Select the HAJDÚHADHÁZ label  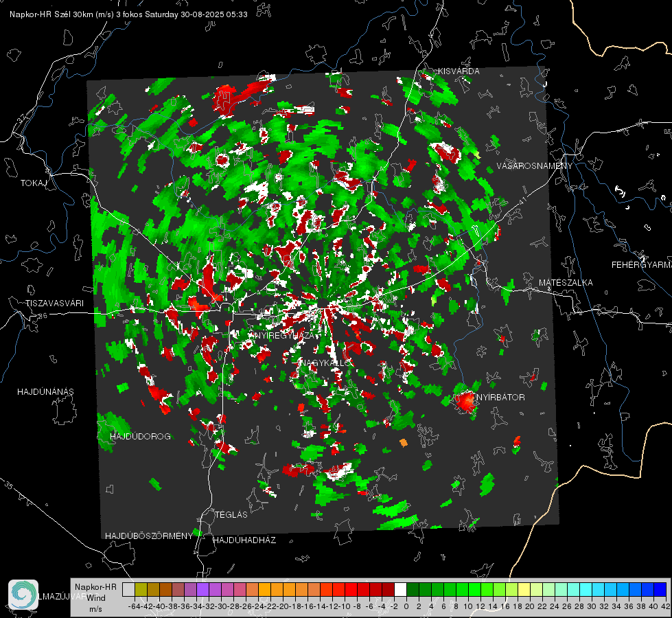(x=244, y=540)
